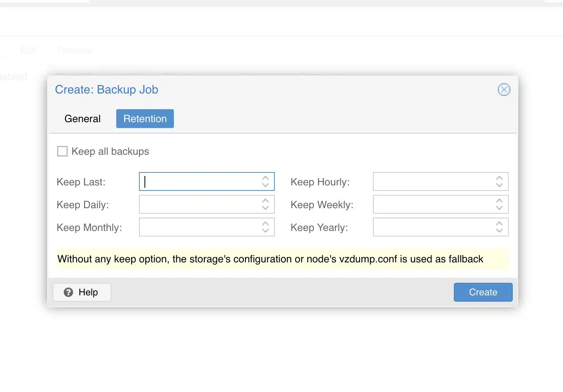Image resolution: width=563 pixels, height=392 pixels.
Task: Click the Help question mark icon
Action: pyautogui.click(x=68, y=292)
